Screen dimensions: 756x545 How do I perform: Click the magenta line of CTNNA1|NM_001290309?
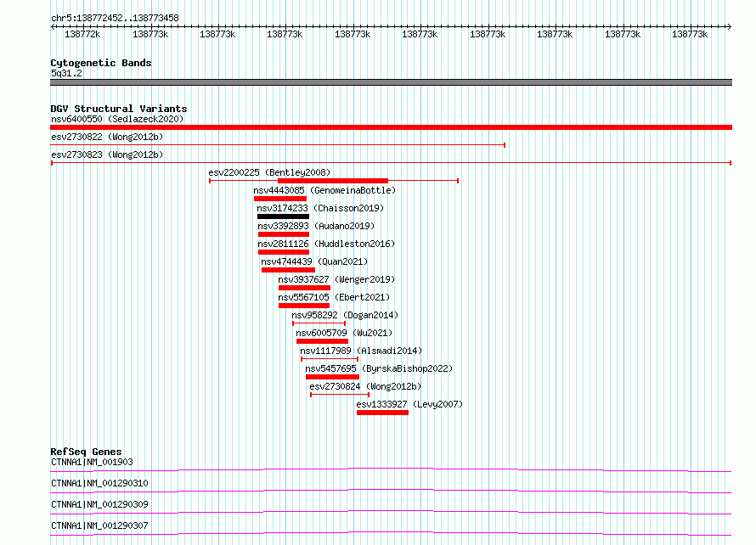391,512
